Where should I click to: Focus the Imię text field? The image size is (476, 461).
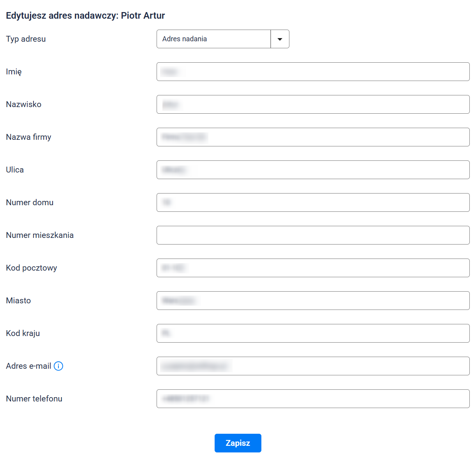(x=313, y=72)
